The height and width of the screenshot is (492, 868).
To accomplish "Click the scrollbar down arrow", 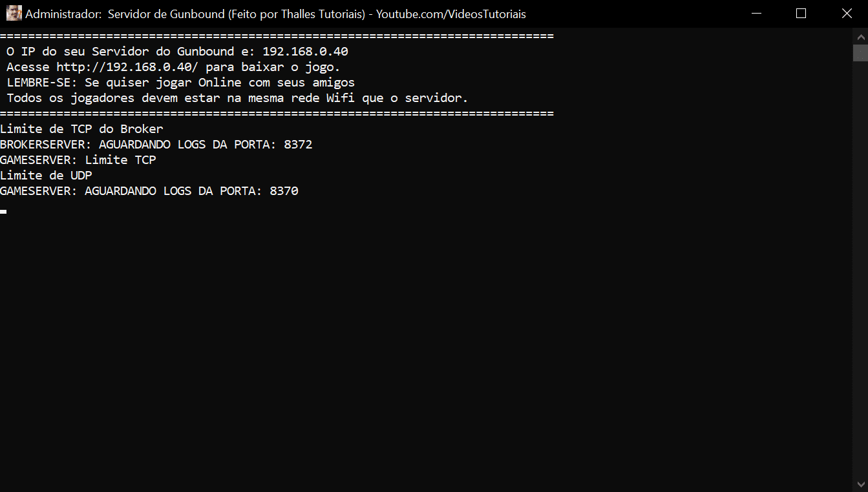I will click(860, 484).
